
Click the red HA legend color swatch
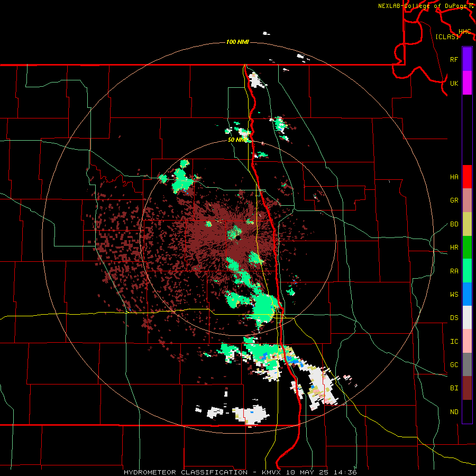[x=467, y=177]
